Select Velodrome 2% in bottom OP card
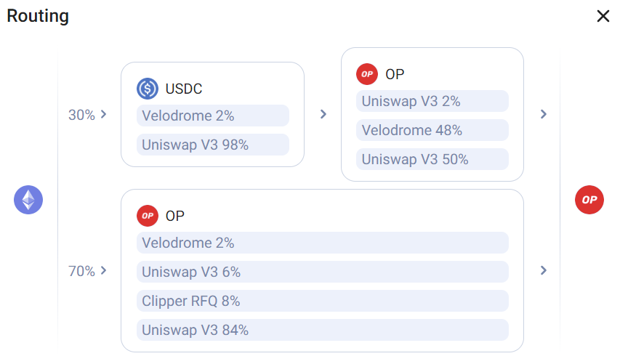Screen dimensions: 620x364 pyautogui.click(x=322, y=243)
